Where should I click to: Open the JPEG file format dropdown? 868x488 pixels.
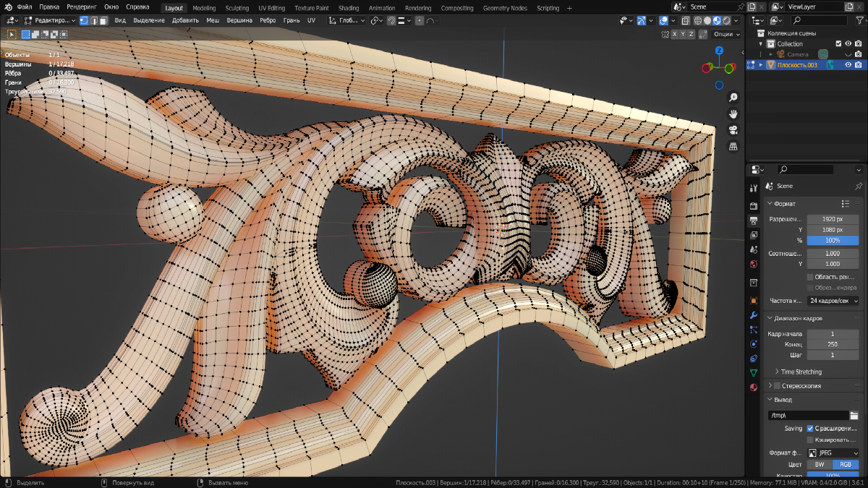(833, 453)
